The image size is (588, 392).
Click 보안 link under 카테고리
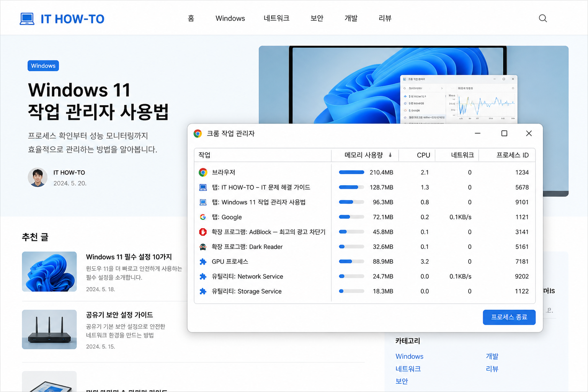click(402, 381)
